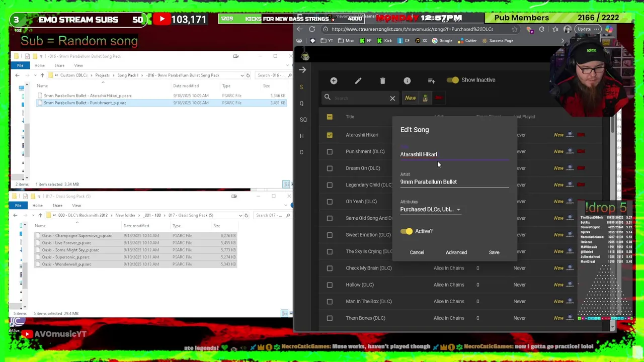Sort by 'Date modified' column in Oasis explorer
Viewport: 644px width, 362px height.
pyautogui.click(x=136, y=226)
